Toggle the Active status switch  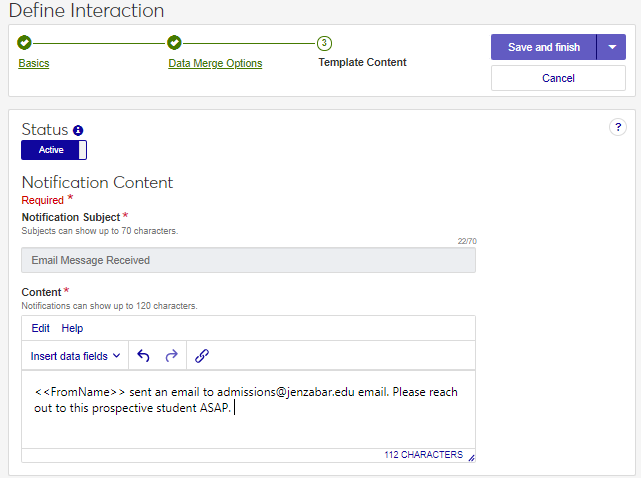coord(54,150)
